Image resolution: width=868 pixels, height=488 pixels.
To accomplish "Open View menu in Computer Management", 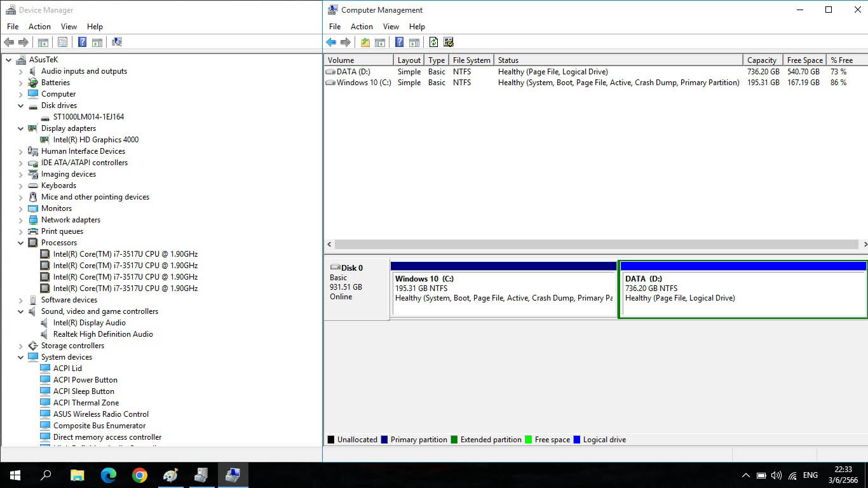I will point(391,27).
